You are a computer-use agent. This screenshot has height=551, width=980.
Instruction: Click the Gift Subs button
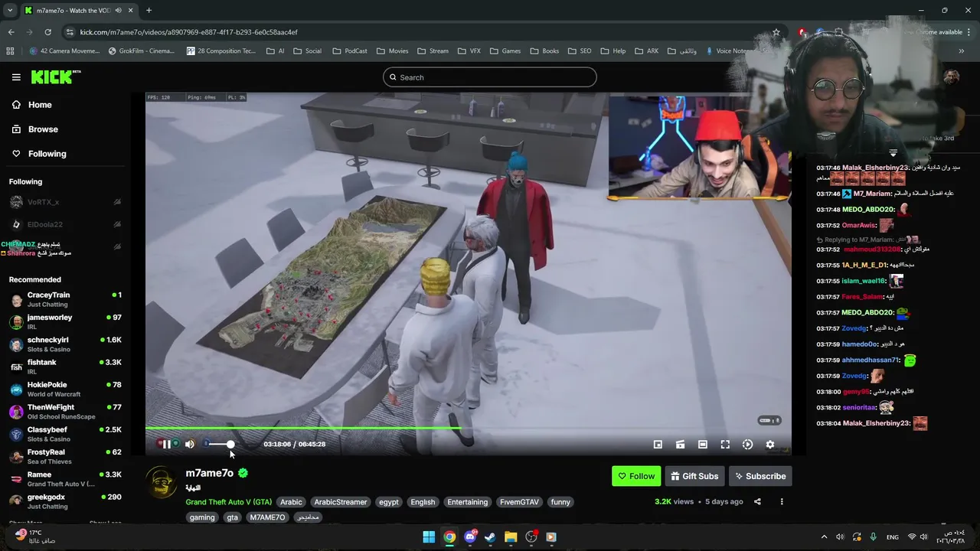point(694,476)
